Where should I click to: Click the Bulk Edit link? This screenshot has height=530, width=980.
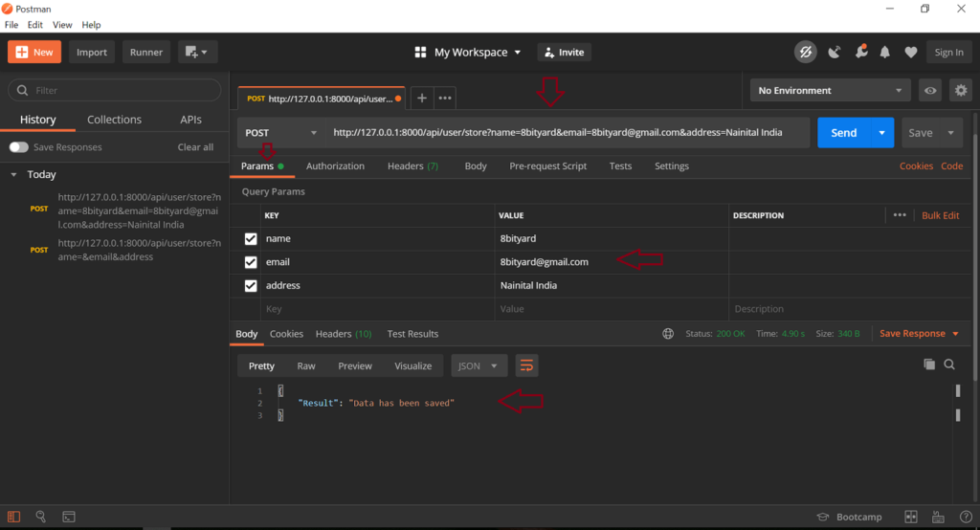(940, 215)
